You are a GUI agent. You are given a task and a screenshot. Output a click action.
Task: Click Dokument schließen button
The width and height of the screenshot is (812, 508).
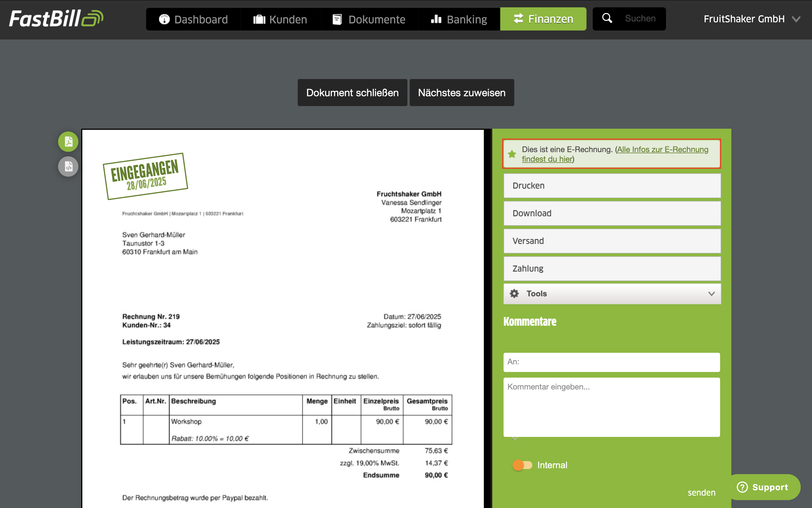352,93
